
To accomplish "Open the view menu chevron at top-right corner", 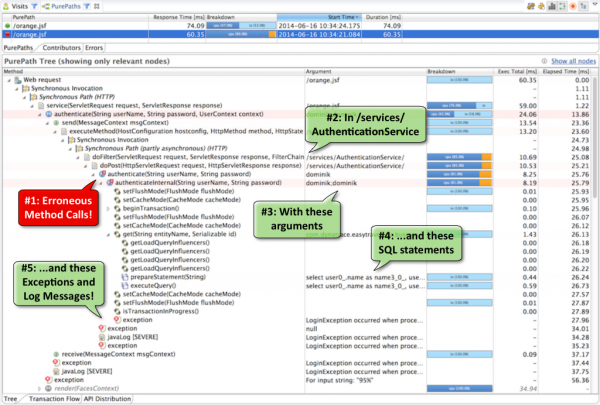I will click(x=595, y=4).
